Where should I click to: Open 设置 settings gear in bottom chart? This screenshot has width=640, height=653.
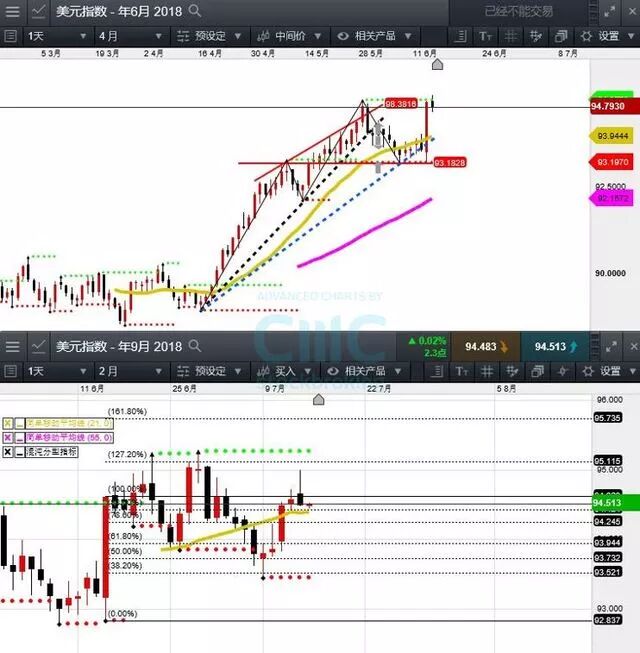[x=588, y=371]
